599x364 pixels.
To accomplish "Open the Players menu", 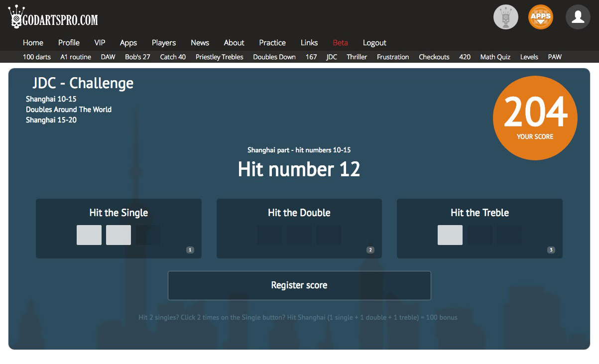I will point(164,43).
